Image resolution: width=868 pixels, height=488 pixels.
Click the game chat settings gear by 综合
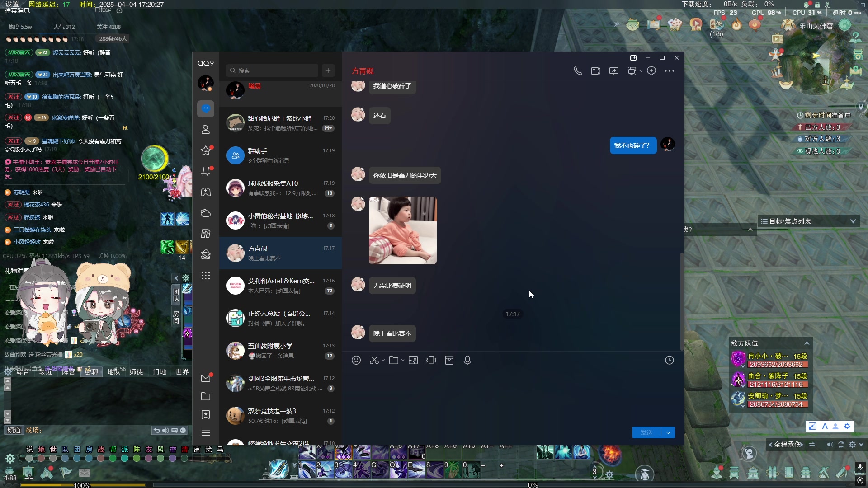[x=8, y=371]
